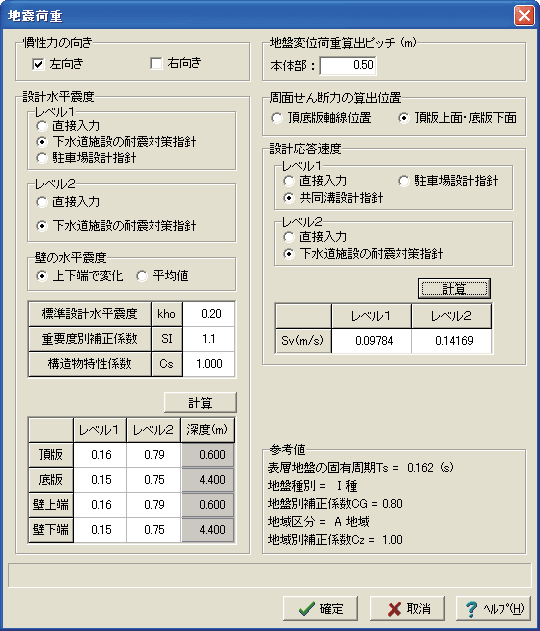
Task: Click the 計算 button above the Sv table
Action: [x=454, y=289]
